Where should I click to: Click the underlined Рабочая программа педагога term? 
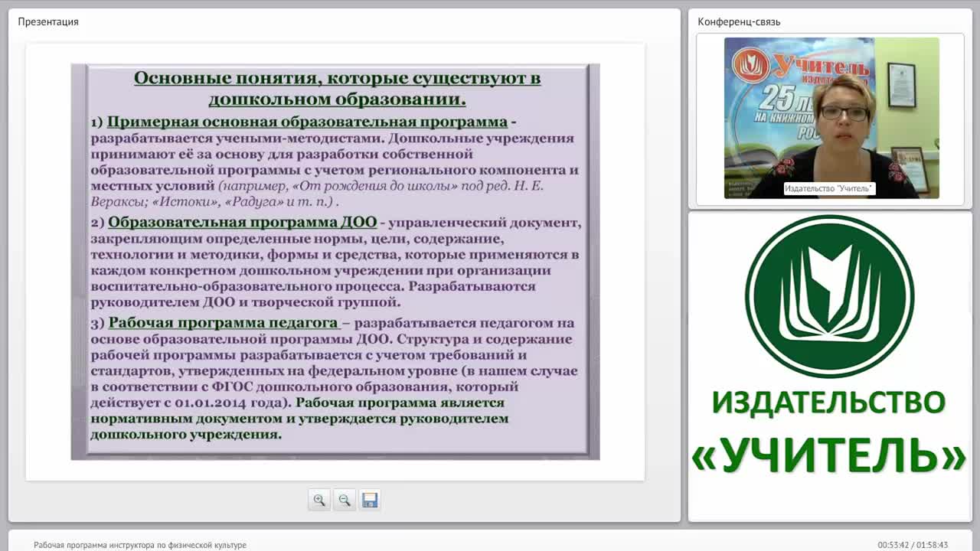coord(224,323)
